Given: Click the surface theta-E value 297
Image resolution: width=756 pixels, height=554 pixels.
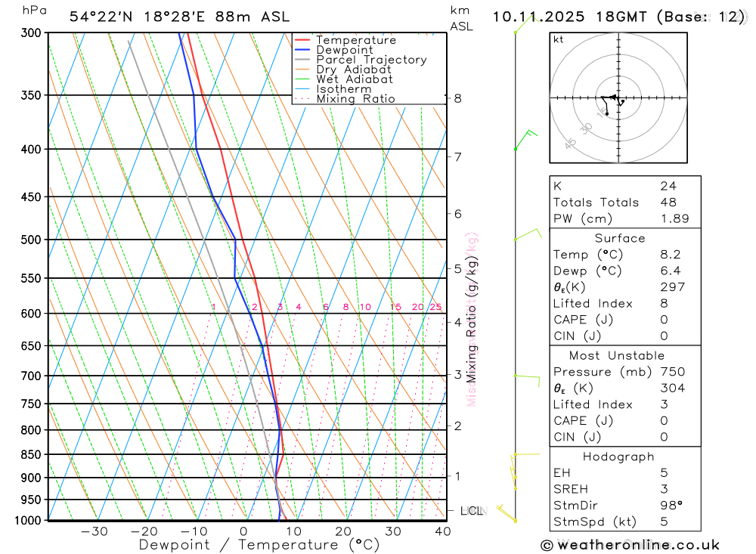Looking at the screenshot, I should (x=673, y=287).
